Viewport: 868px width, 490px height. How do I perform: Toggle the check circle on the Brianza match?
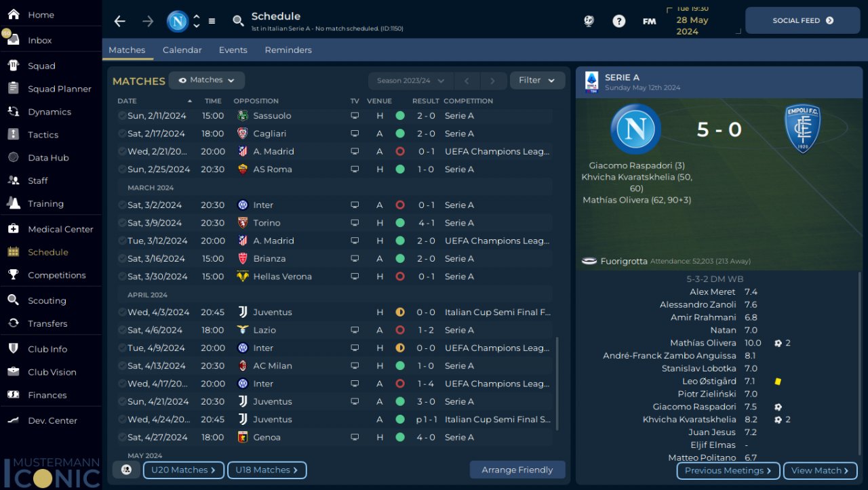pos(122,259)
